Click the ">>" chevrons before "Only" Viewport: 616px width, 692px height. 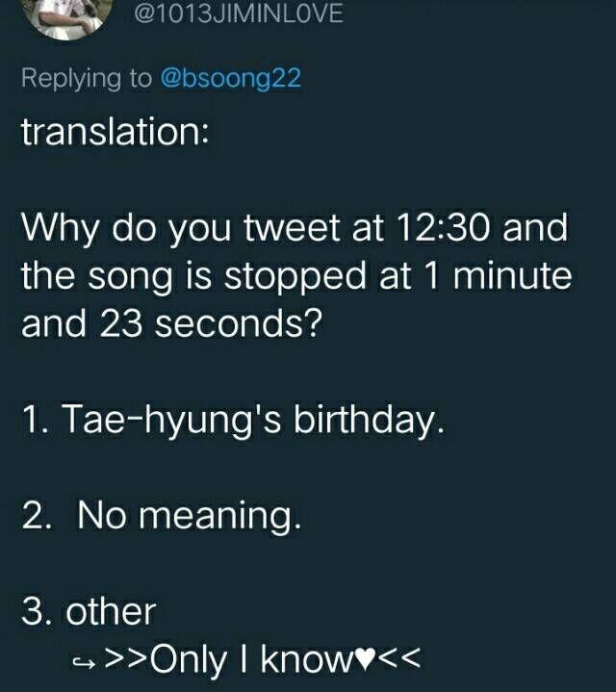(x=125, y=660)
